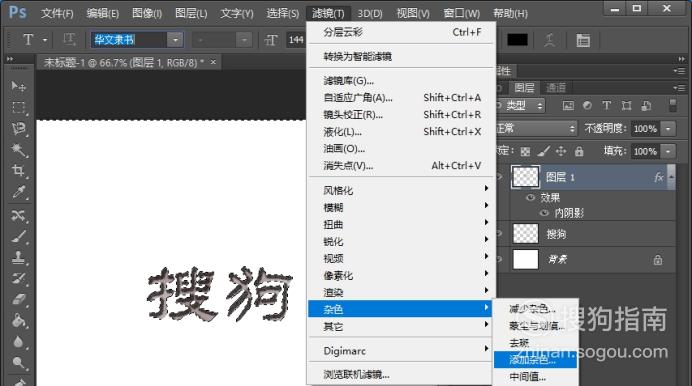This screenshot has width=692, height=386.
Task: Collapse the 图层 1 effects list arrow
Action: click(x=671, y=176)
